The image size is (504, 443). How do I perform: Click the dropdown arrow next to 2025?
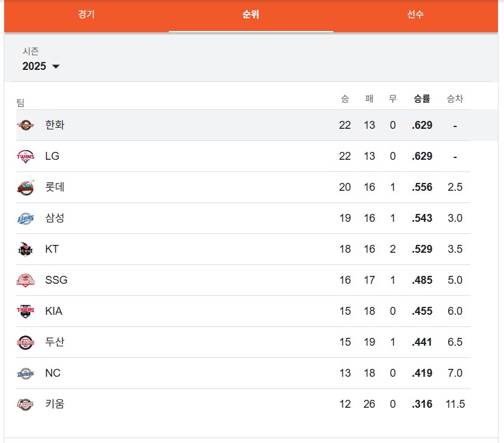point(56,67)
